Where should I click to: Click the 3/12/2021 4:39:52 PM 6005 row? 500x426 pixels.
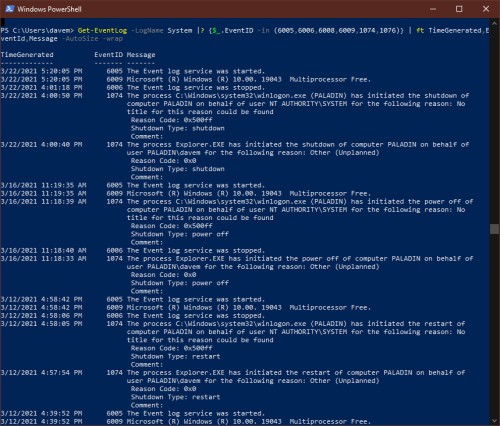point(133,413)
